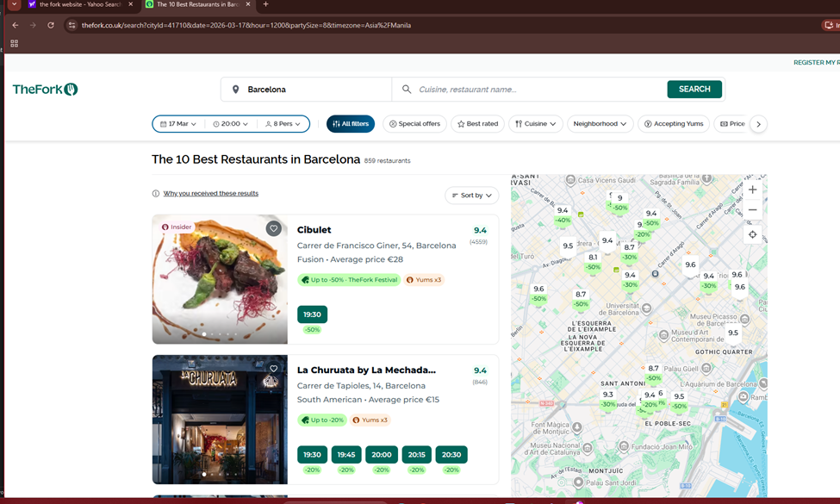Image resolution: width=840 pixels, height=504 pixels.
Task: Click the Palau Sant Jordi map marker
Action: click(x=579, y=482)
